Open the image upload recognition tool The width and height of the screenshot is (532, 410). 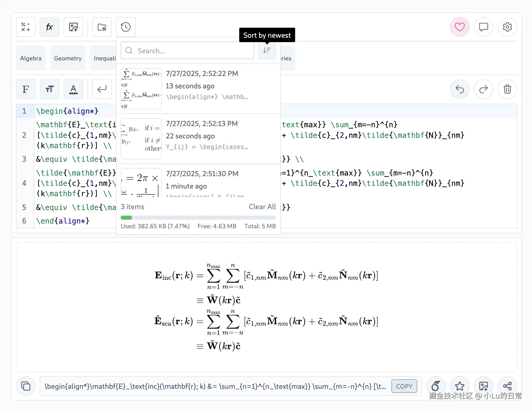click(73, 27)
